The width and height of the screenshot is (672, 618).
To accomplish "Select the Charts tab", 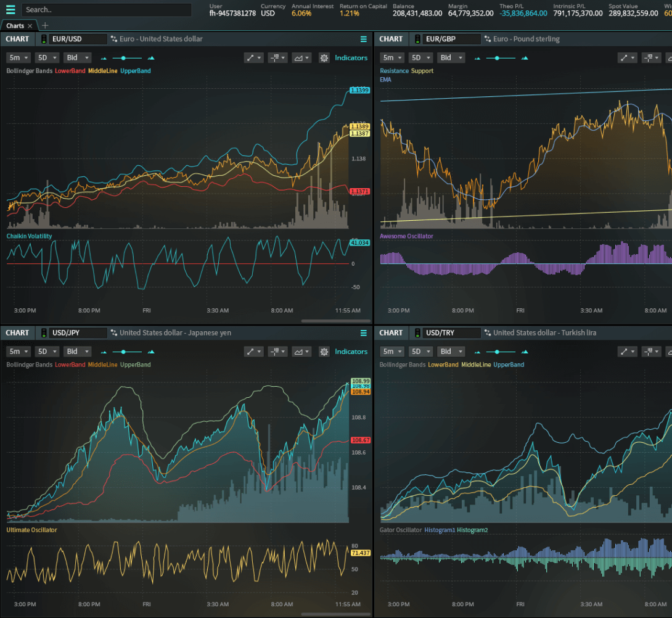I will pyautogui.click(x=15, y=26).
